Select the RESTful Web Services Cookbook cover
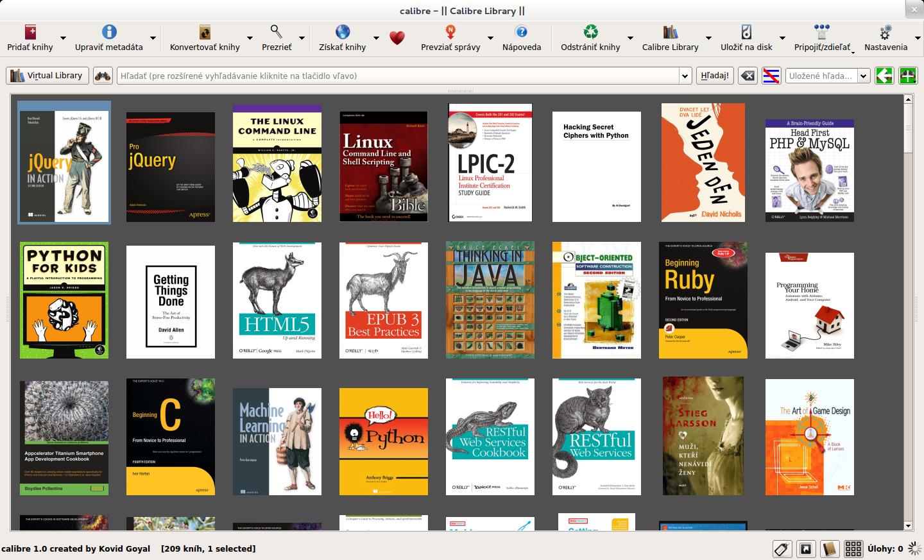Viewport: 924px width, 560px height. coord(490,437)
